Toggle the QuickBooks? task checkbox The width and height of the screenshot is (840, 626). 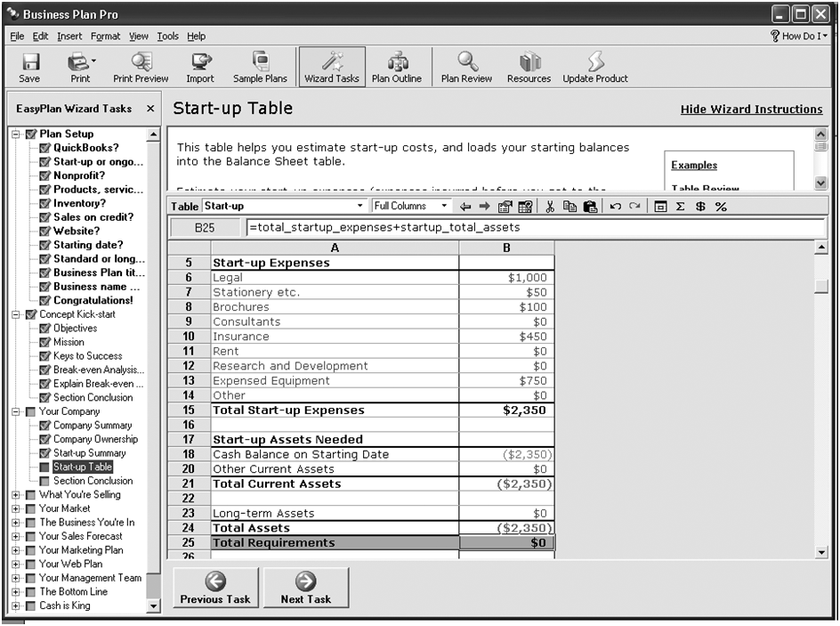(45, 148)
